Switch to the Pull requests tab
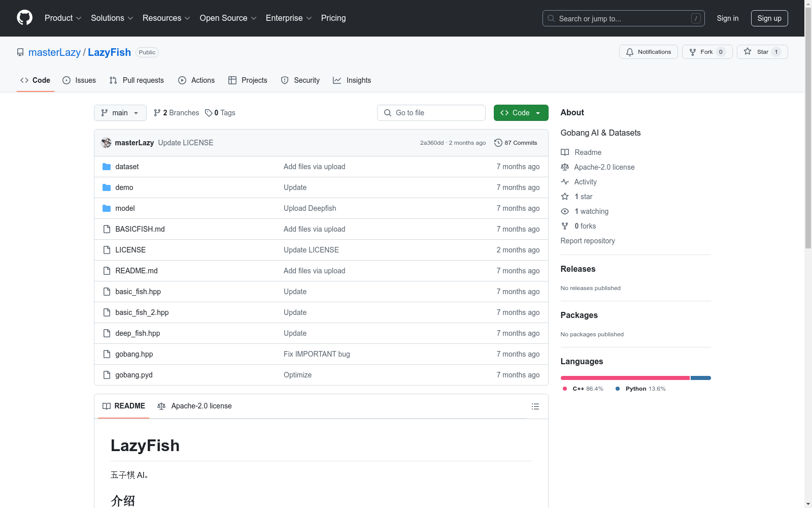 137,80
